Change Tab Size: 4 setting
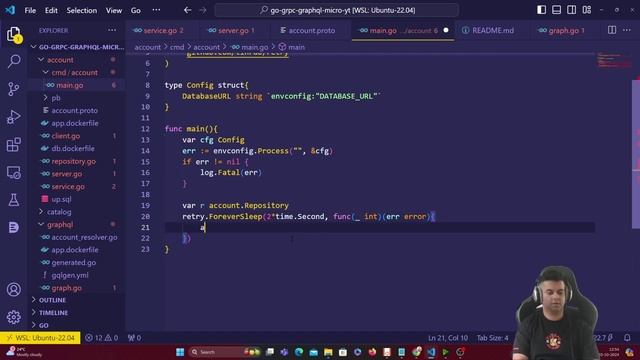 [x=492, y=338]
